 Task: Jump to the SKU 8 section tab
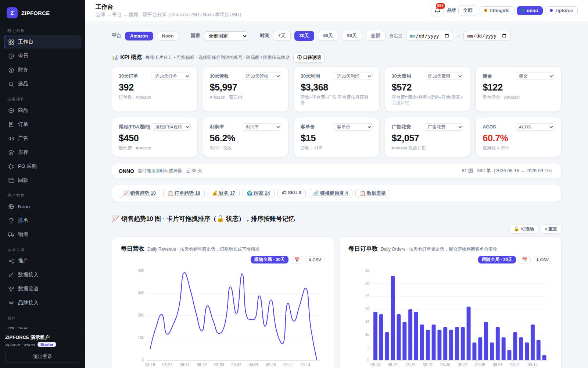coord(291,193)
